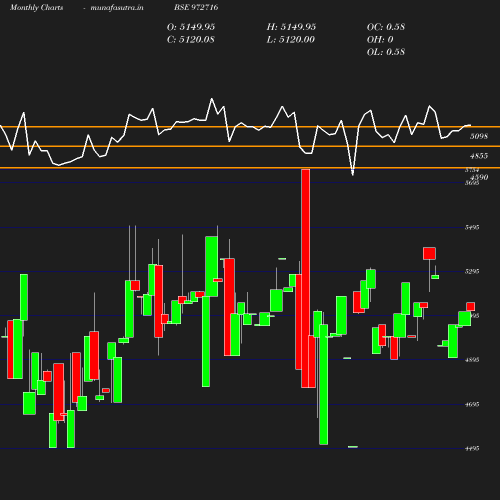Click the close value "C: 5120.08"
This screenshot has height=500, width=500.
[191, 40]
